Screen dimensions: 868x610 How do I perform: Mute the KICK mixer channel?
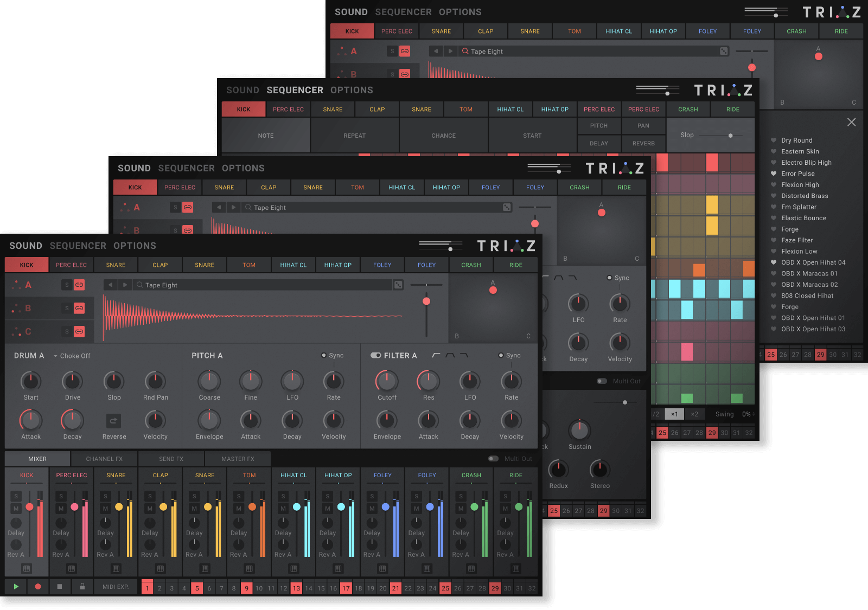16,509
